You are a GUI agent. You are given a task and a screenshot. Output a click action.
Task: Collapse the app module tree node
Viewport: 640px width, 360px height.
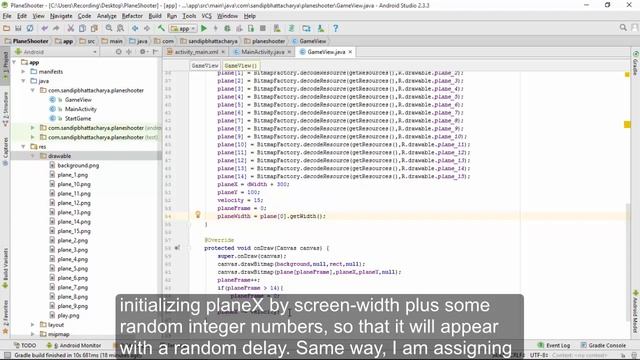(x=14, y=62)
